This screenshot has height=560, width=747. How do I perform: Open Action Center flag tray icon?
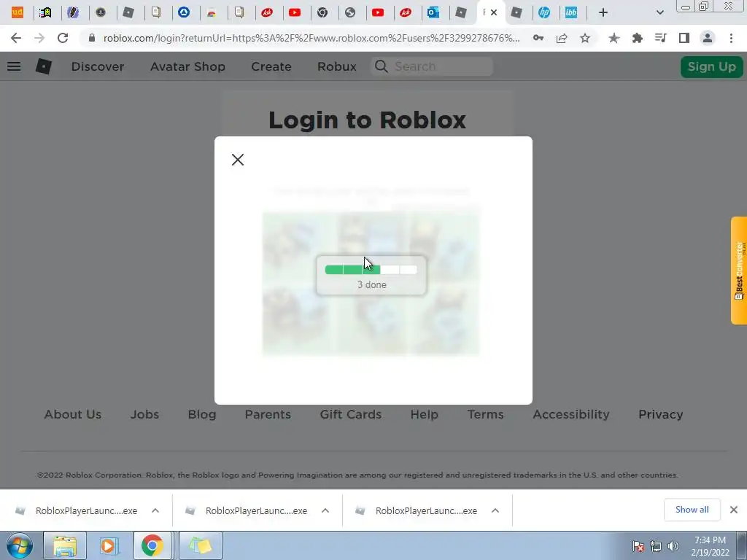point(638,546)
